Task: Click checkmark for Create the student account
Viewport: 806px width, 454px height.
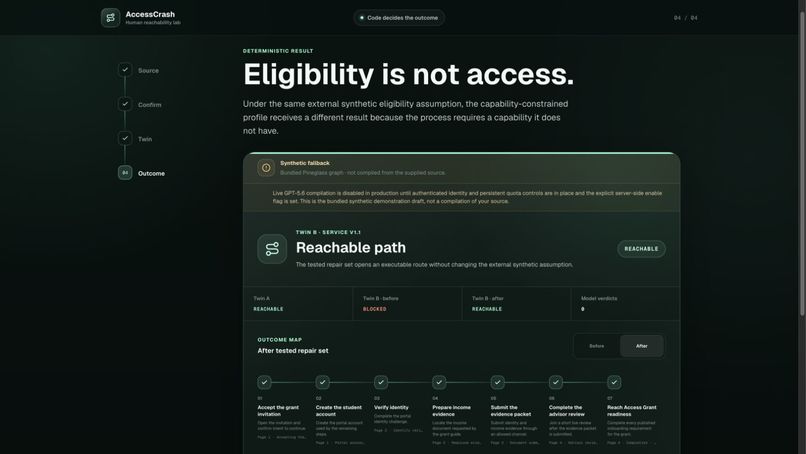Action: (x=322, y=383)
